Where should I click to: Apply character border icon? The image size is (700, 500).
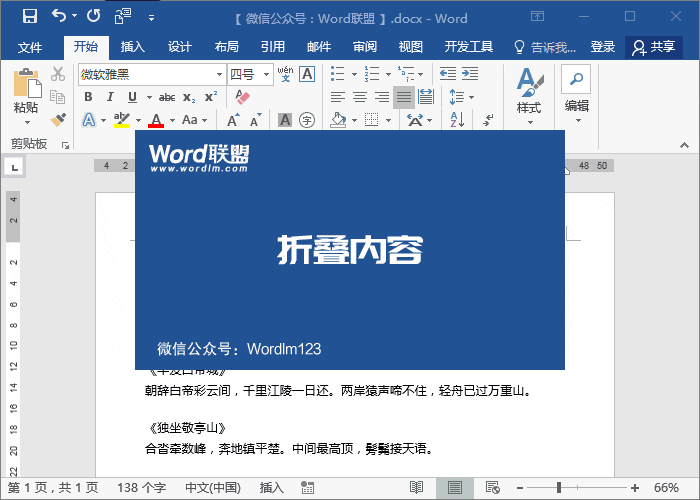[x=307, y=74]
